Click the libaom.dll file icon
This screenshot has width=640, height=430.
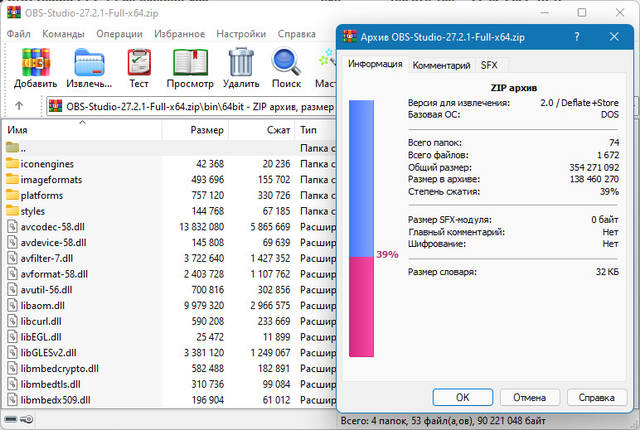(13, 305)
